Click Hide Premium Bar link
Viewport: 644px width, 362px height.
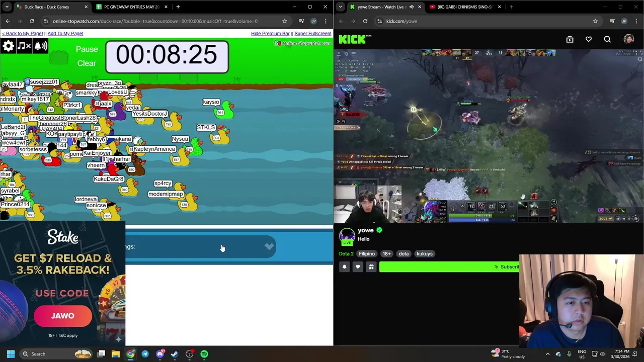click(x=270, y=34)
